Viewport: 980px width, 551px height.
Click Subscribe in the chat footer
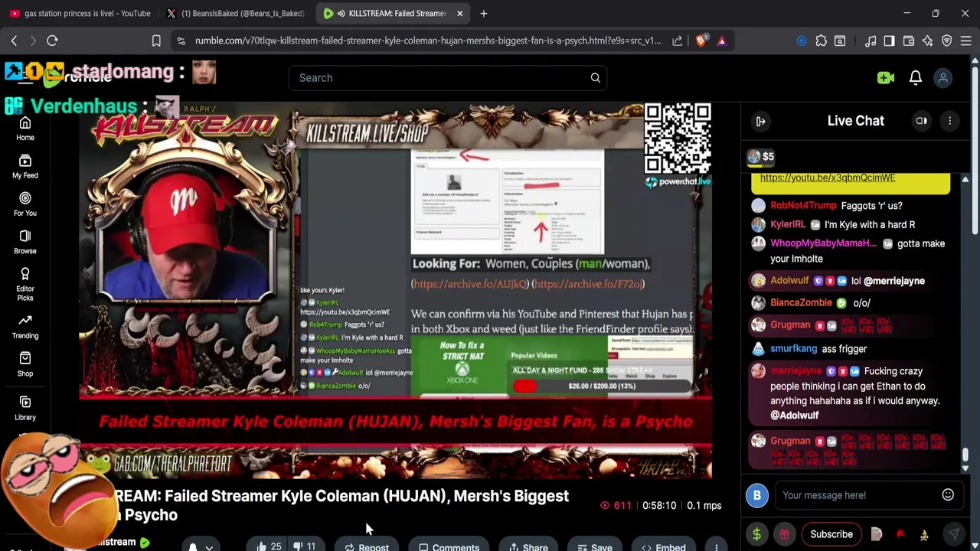point(831,534)
